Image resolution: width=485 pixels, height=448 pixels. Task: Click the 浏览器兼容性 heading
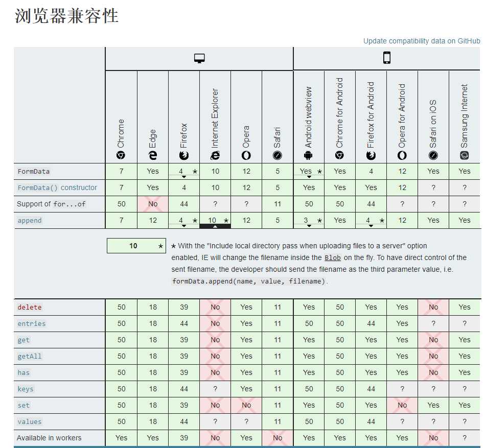[66, 16]
